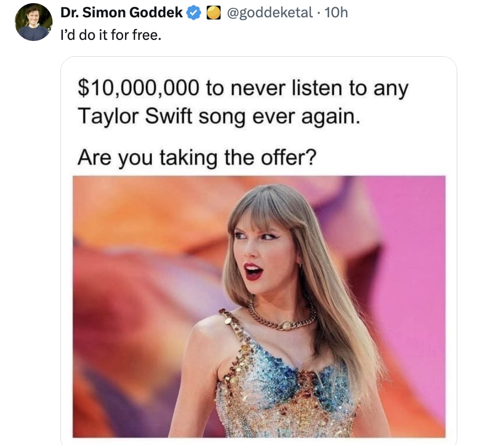The height and width of the screenshot is (445, 504).
Task: Click the "Are you taking the offer?" text
Action: click(x=197, y=157)
